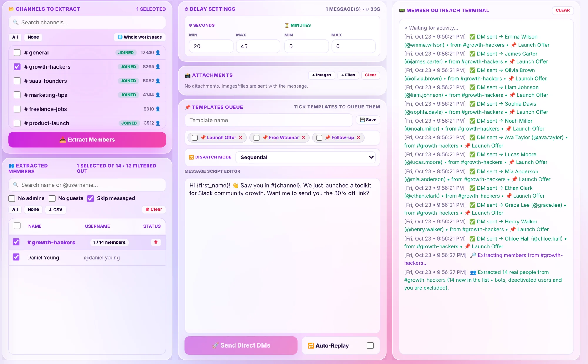Open the Dispatch Mode Sequential dropdown

pos(306,157)
